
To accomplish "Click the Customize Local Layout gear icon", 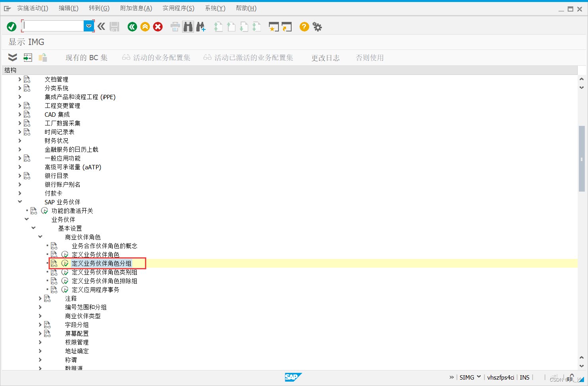I will point(317,27).
